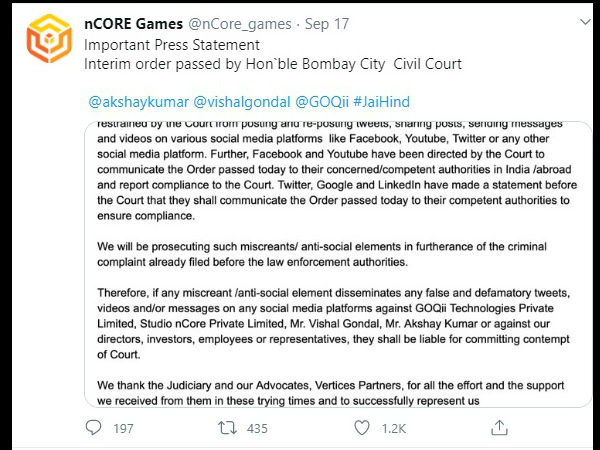Open the share tweet icon
600x450 pixels.
pyautogui.click(x=499, y=427)
